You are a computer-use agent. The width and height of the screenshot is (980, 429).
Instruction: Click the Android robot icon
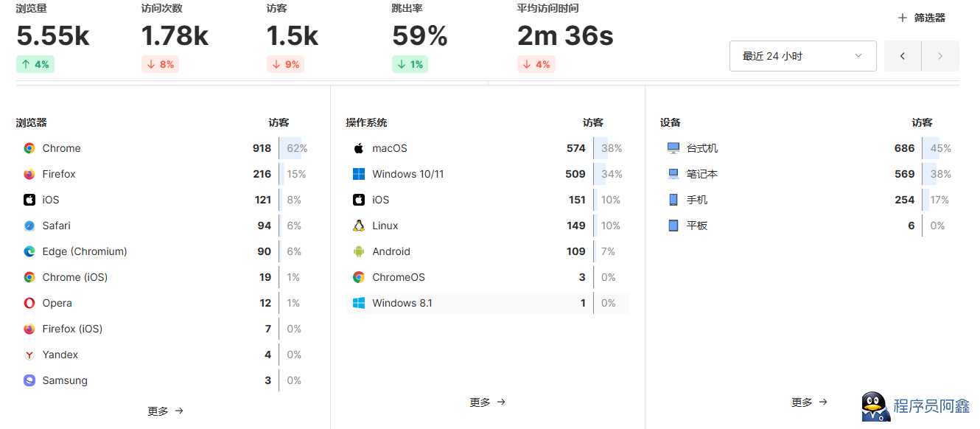coord(359,251)
